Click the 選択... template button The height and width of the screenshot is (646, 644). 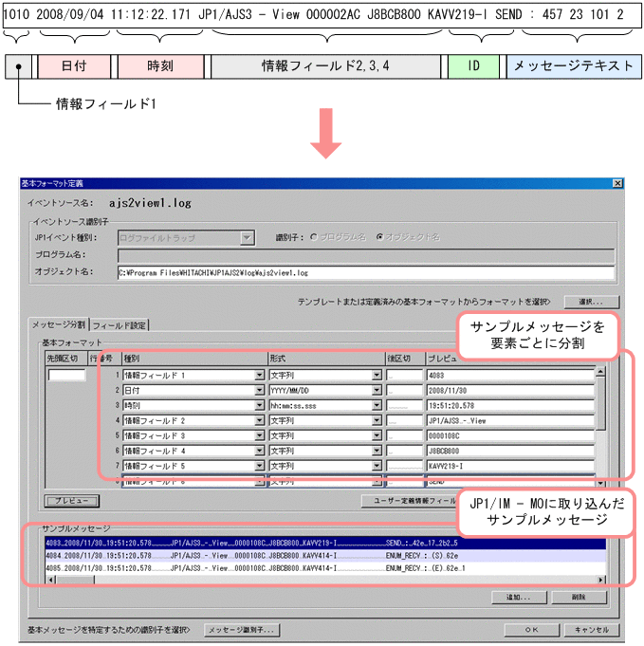point(591,302)
